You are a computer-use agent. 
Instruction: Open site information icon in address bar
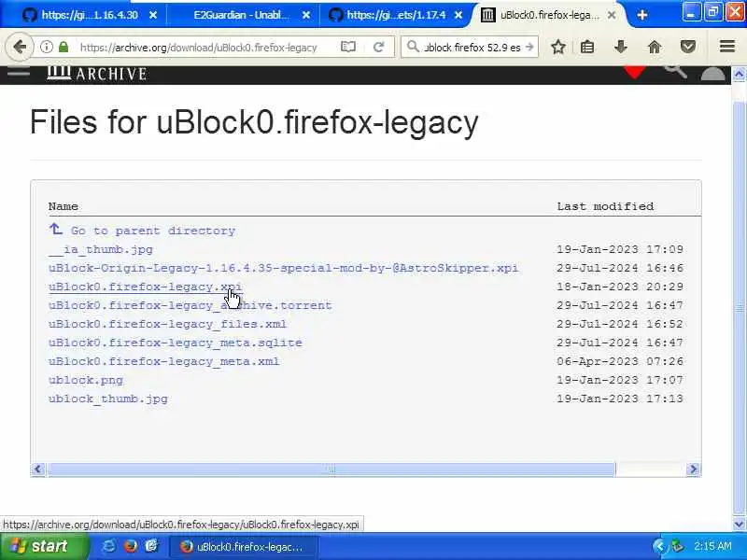click(x=46, y=47)
